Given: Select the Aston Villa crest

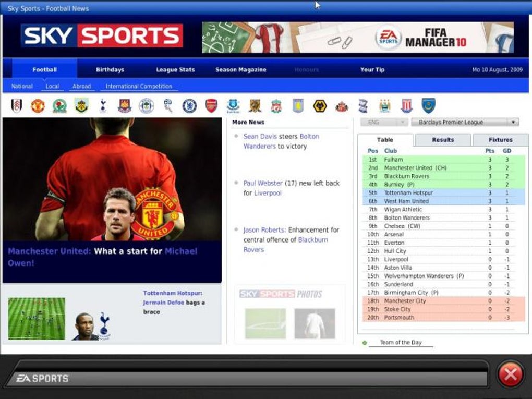Looking at the screenshot, I should (x=298, y=106).
